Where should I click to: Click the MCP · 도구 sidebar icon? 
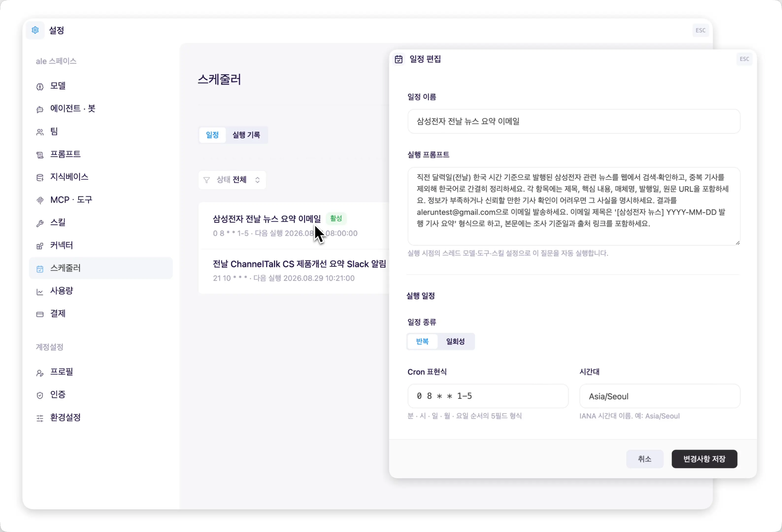40,200
